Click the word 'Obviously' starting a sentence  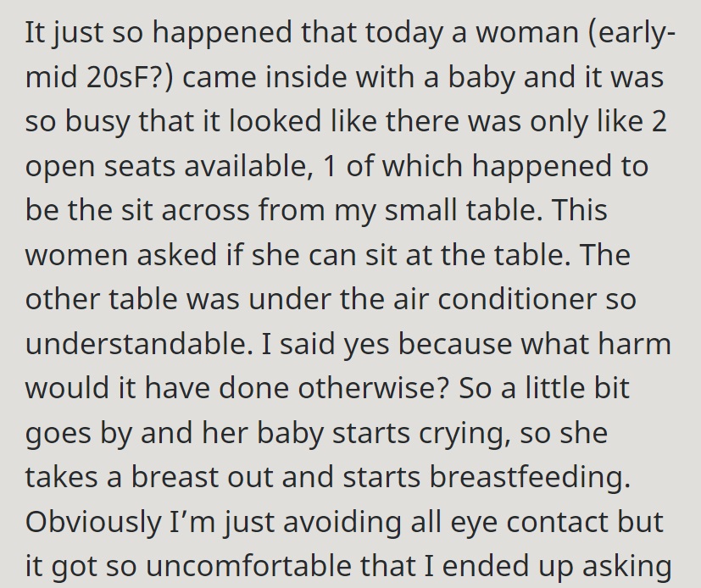pyautogui.click(x=93, y=523)
